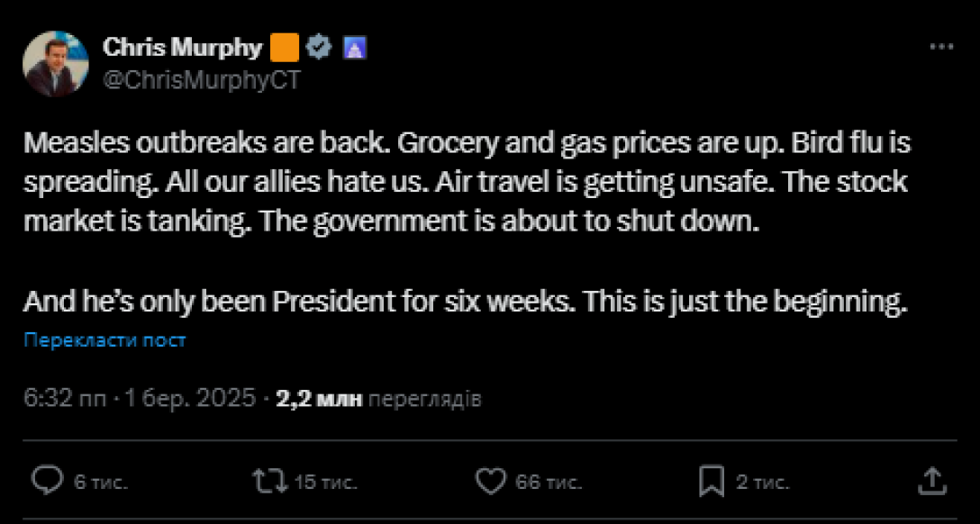Share the post via the upload arrow icon
The image size is (980, 524).
(x=932, y=480)
